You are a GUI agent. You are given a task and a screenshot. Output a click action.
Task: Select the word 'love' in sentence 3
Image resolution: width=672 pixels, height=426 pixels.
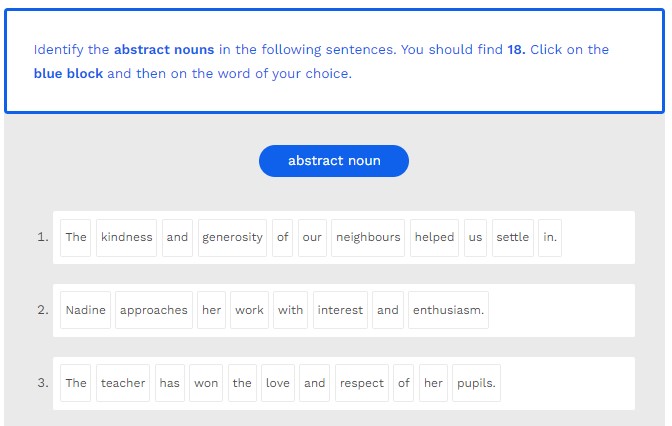pyautogui.click(x=278, y=384)
